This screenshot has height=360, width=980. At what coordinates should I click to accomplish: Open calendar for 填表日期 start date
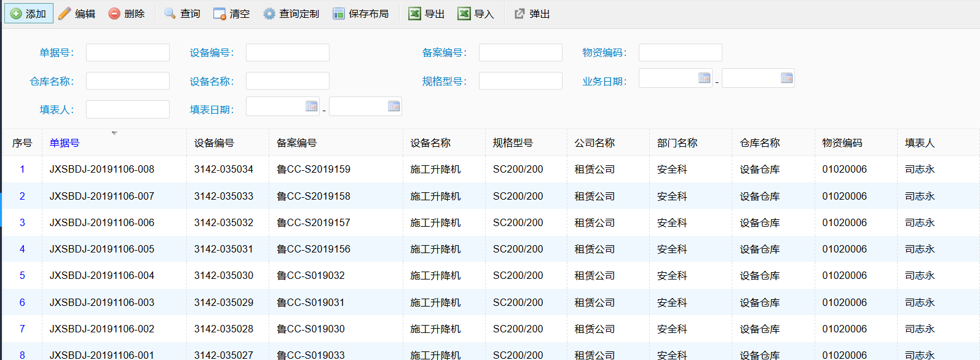click(x=312, y=106)
